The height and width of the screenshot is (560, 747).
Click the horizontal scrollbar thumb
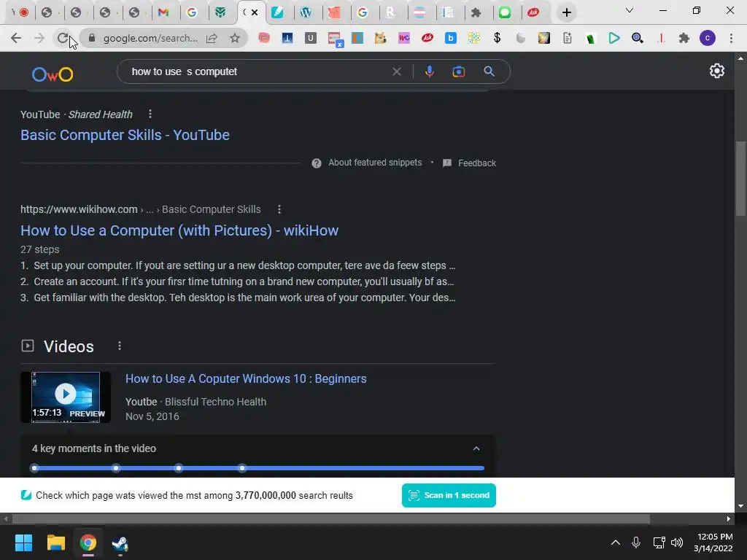point(331,518)
